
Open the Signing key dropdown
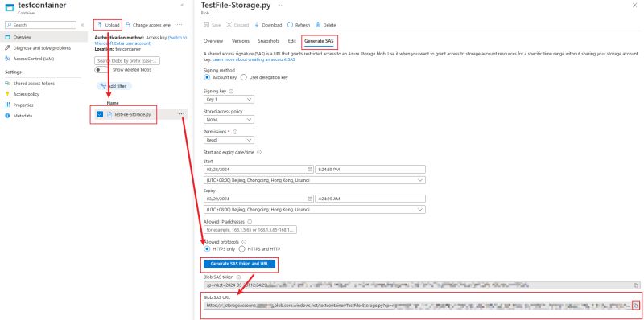tap(229, 99)
